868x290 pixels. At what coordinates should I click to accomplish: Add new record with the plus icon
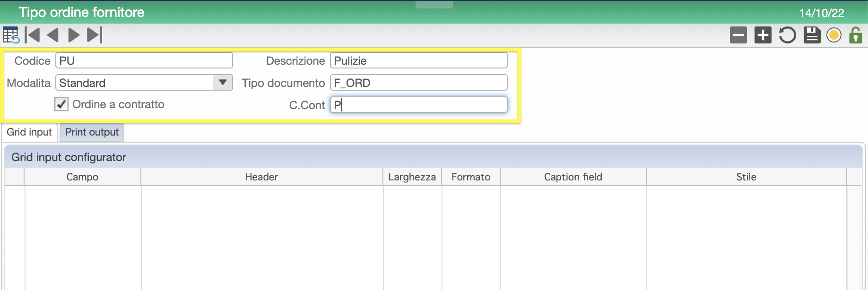coord(763,35)
